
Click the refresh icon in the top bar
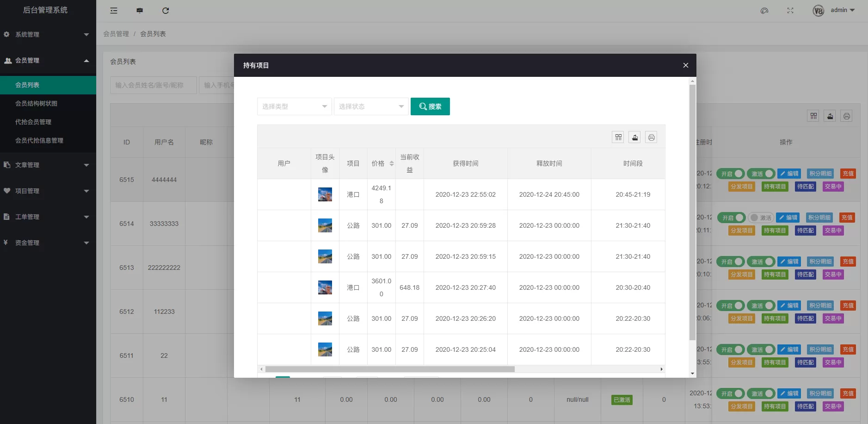(166, 11)
